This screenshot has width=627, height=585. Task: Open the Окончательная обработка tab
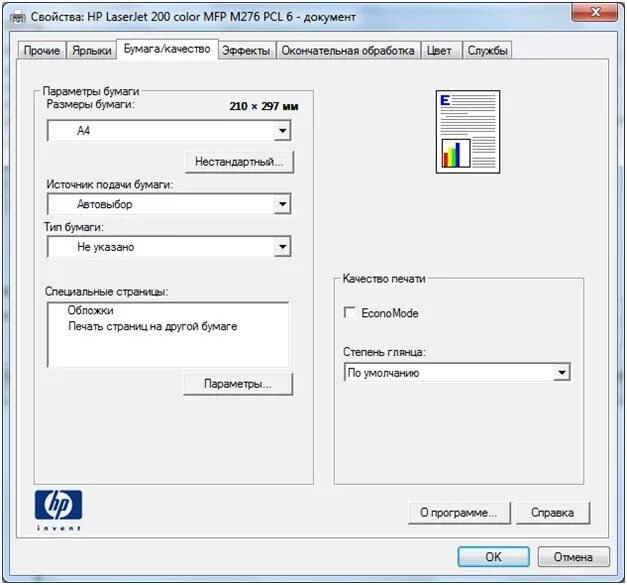tap(348, 50)
